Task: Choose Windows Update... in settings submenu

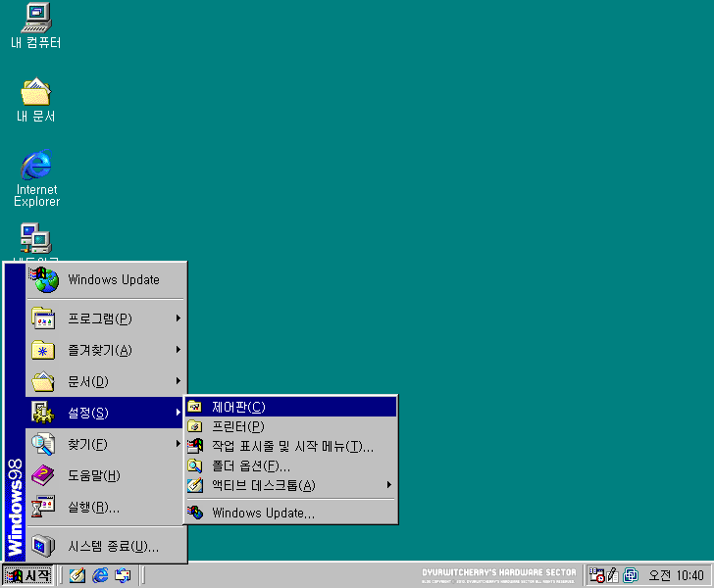Action: pos(291,513)
